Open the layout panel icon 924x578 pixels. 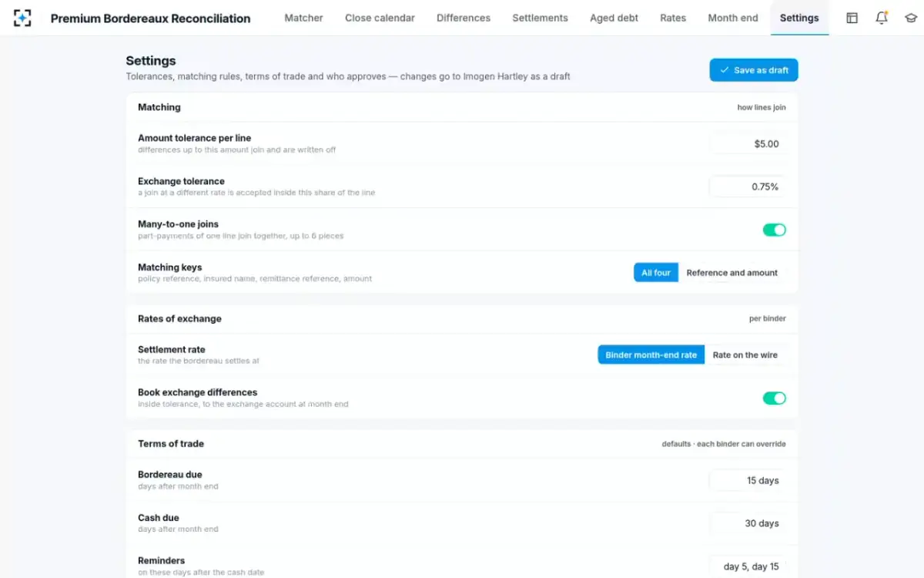(x=852, y=18)
